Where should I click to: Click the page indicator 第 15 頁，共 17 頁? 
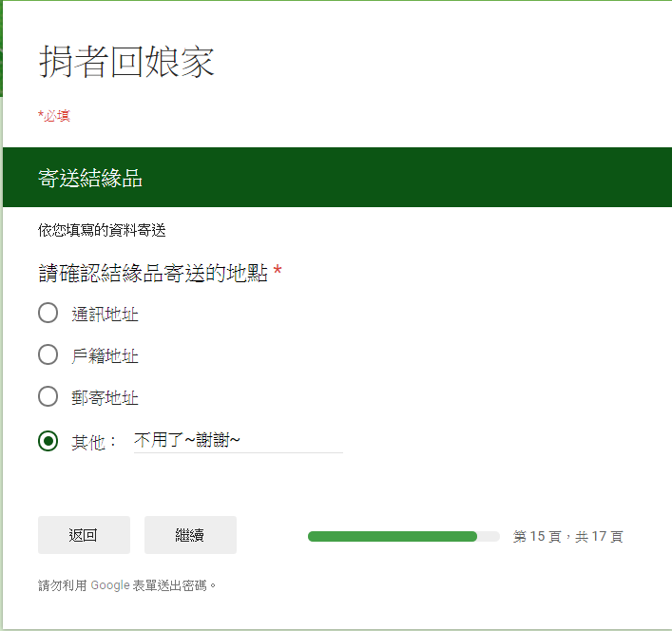coord(567,537)
